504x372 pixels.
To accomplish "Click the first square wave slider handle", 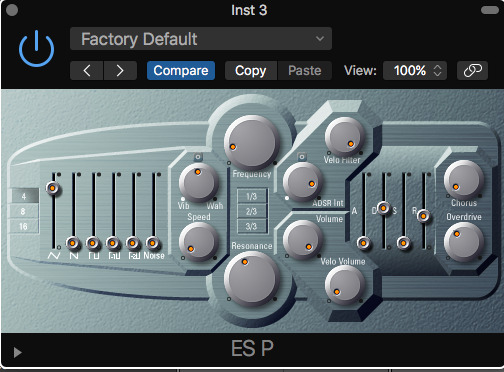I will coord(93,243).
